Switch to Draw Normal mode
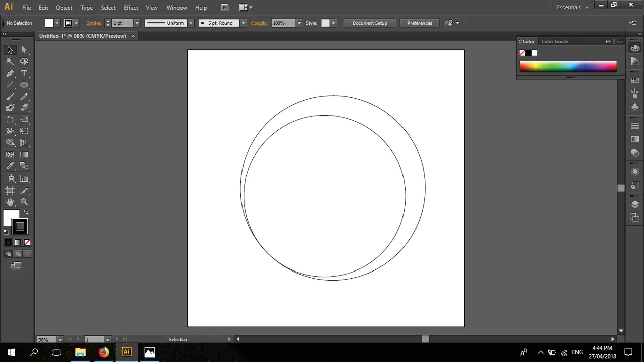 click(8, 254)
